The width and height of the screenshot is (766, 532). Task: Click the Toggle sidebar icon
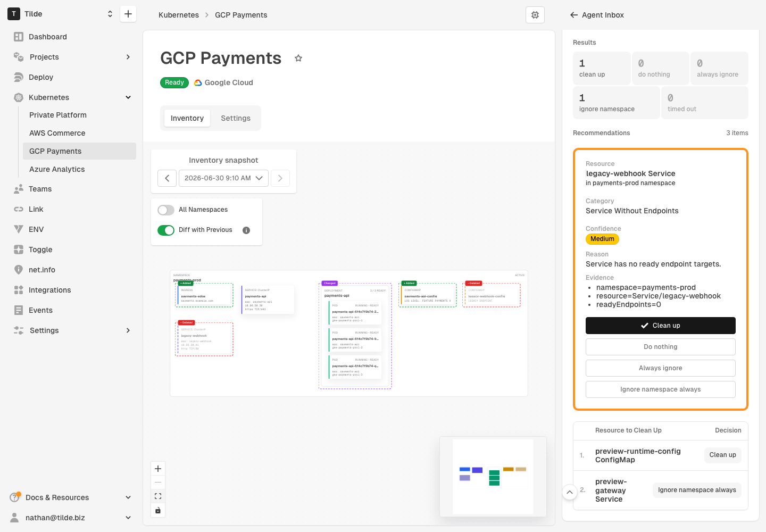click(19, 250)
